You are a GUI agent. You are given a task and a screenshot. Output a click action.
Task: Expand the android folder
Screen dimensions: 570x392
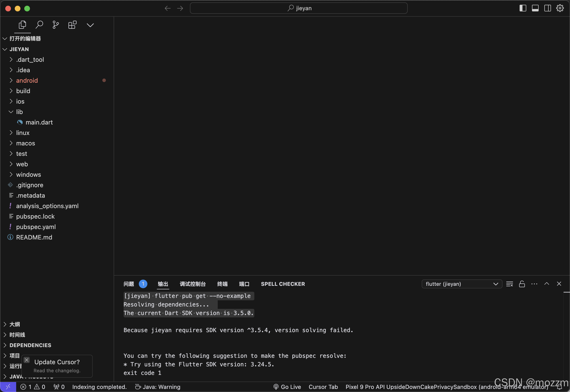click(x=27, y=81)
